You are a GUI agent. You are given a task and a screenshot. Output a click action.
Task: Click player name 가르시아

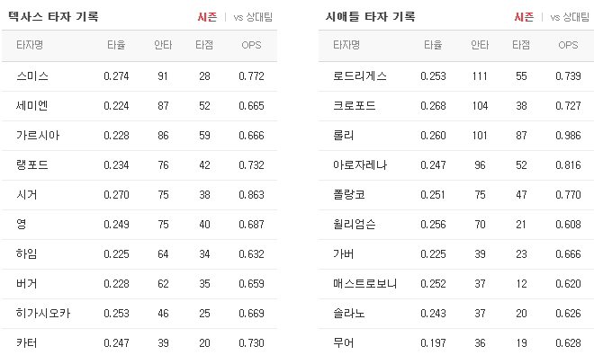[36, 136]
